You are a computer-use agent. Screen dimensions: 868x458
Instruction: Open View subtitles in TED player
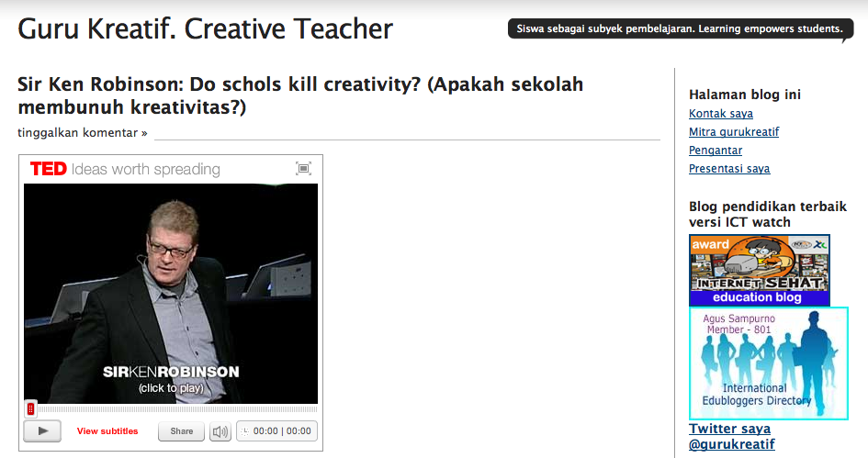click(x=107, y=431)
